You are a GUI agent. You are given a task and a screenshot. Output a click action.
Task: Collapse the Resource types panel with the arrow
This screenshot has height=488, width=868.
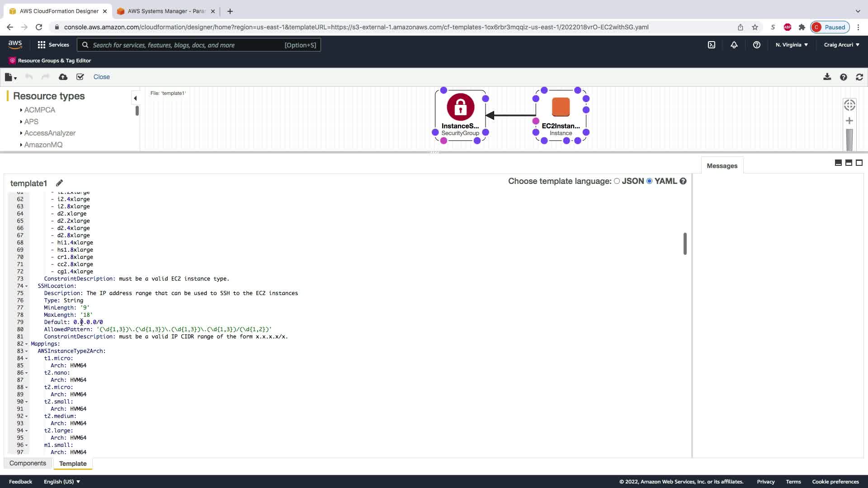click(x=135, y=98)
